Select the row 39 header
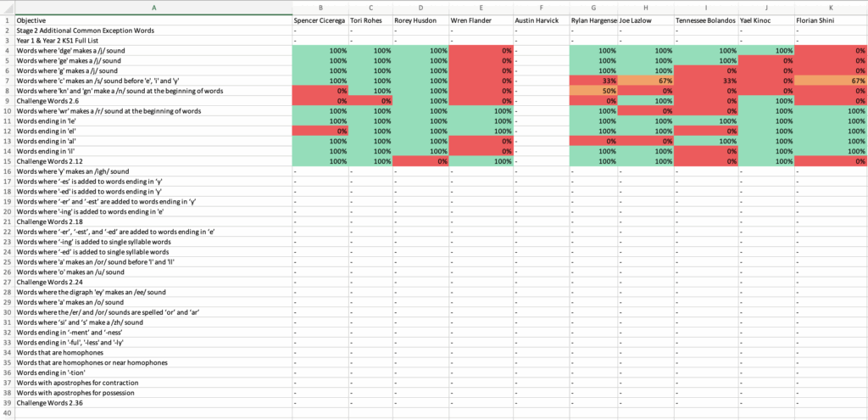Screen dimensions: 868x420 click(7, 402)
